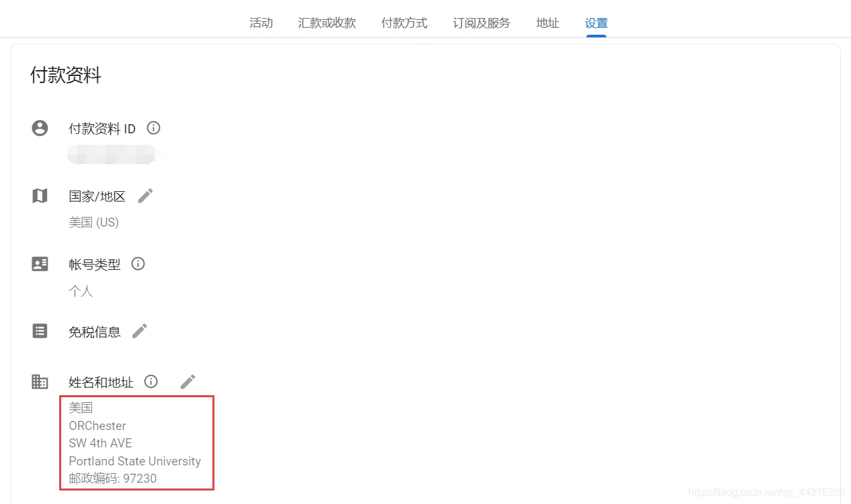Edit 姓名和地址 with the pencil icon

(187, 382)
